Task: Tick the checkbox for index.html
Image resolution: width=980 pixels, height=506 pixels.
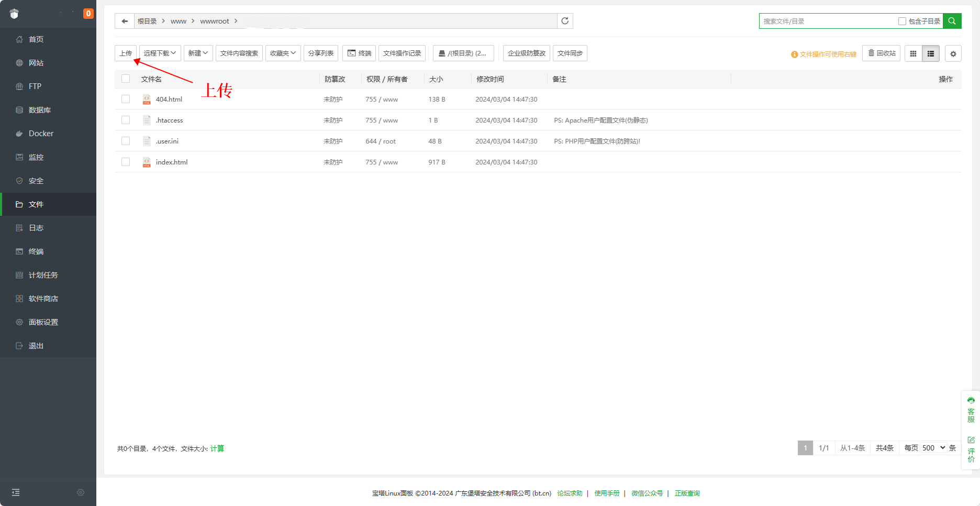Action: pos(126,162)
